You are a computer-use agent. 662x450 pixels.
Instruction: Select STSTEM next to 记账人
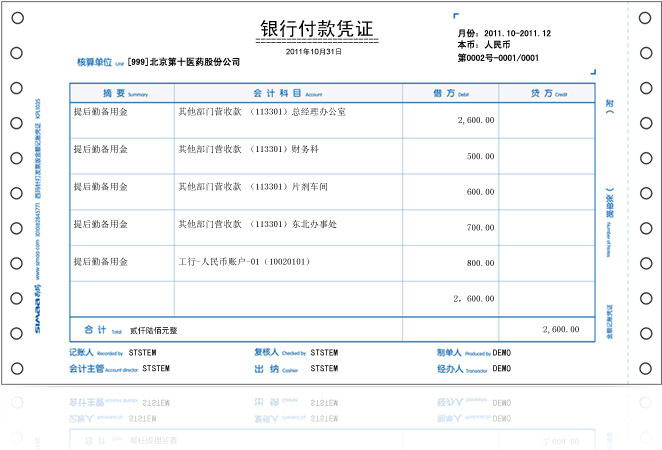[142, 352]
